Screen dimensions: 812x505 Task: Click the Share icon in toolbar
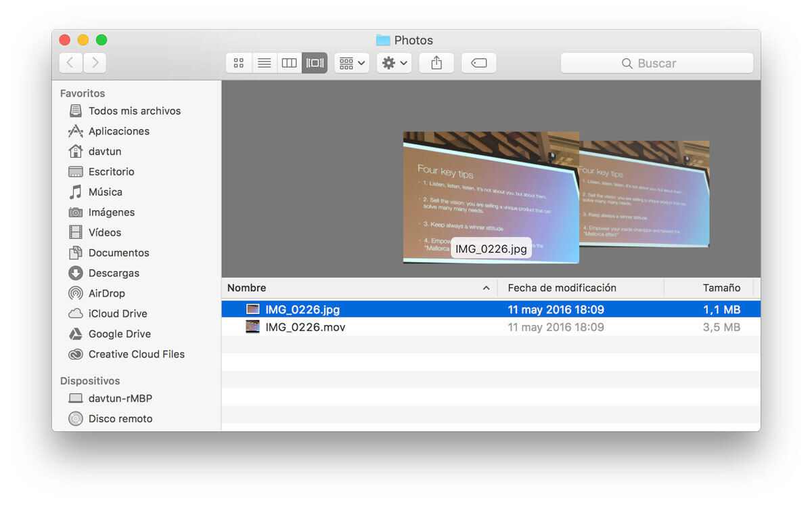point(436,63)
